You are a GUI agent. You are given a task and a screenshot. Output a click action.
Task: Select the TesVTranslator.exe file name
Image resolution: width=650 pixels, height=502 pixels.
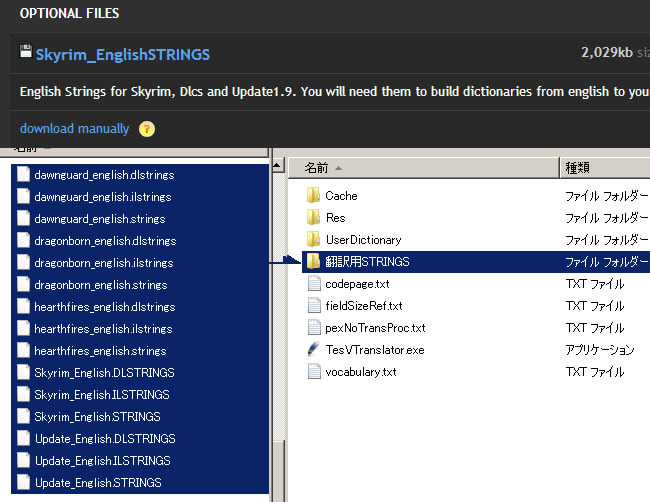375,350
